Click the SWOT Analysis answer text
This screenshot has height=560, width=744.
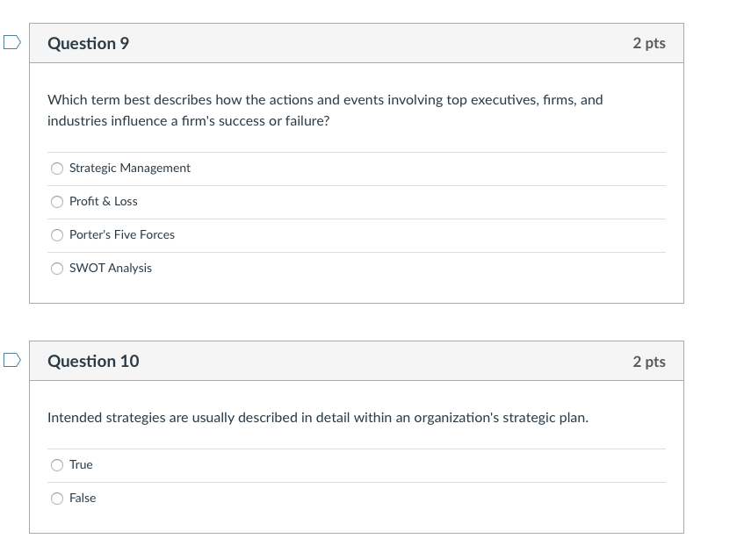pos(110,268)
